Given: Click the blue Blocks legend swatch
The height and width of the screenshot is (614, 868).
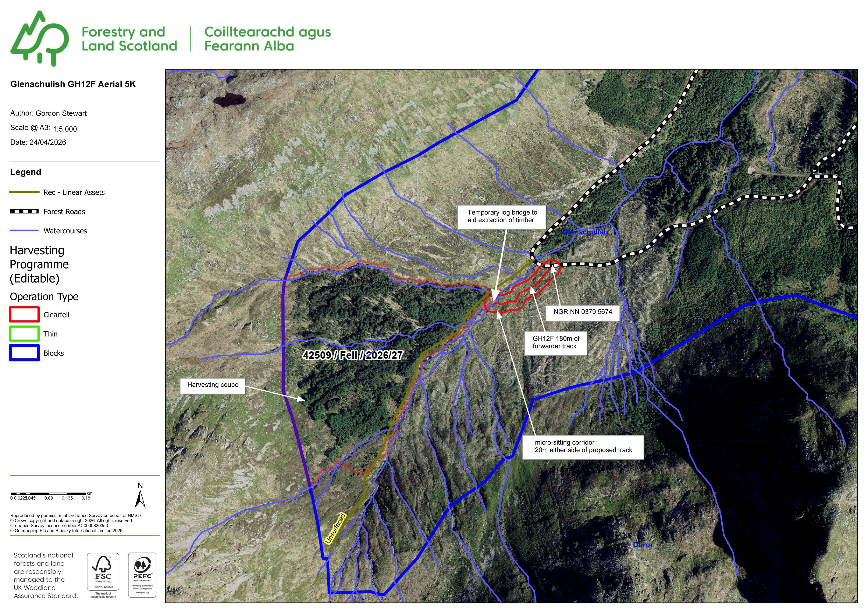Looking at the screenshot, I should (x=24, y=353).
